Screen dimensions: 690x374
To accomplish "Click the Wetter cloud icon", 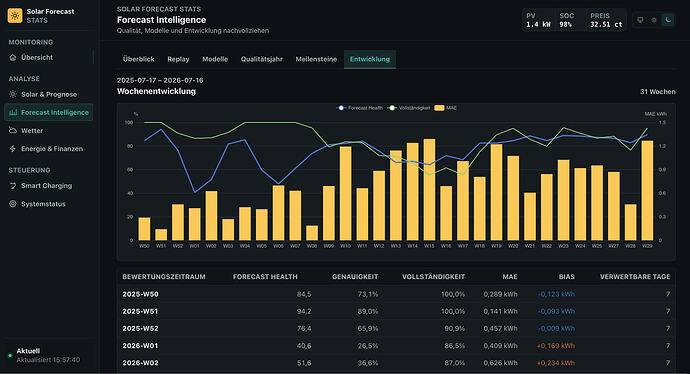I will point(13,130).
